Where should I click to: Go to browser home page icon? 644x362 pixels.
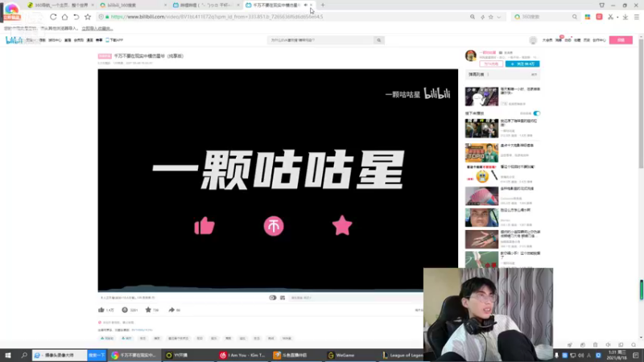click(x=65, y=17)
